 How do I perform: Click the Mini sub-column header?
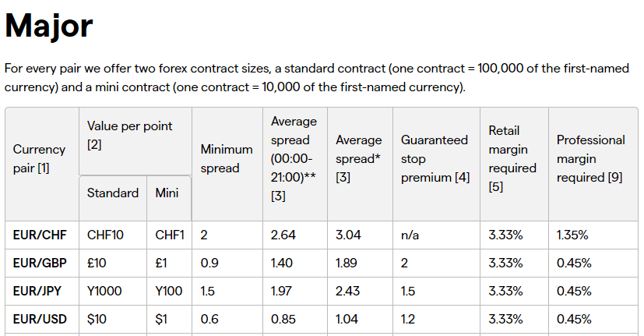tap(168, 193)
